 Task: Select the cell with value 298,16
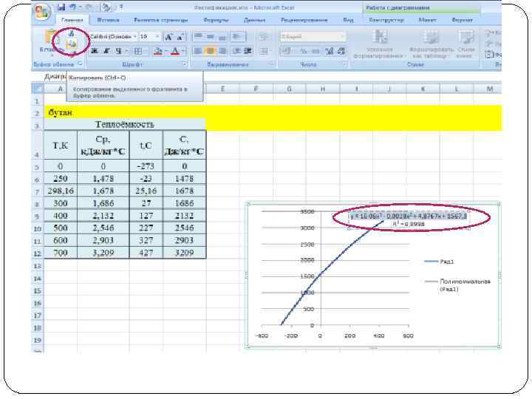pos(61,191)
